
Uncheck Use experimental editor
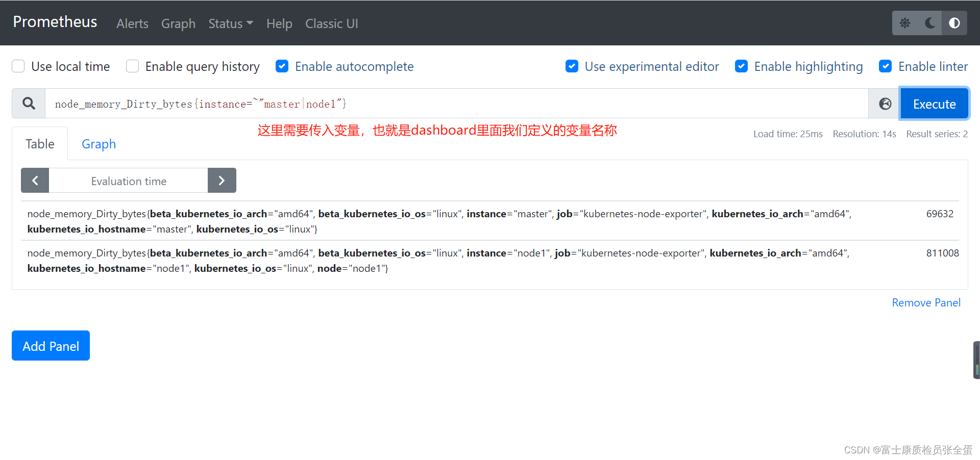pyautogui.click(x=572, y=66)
